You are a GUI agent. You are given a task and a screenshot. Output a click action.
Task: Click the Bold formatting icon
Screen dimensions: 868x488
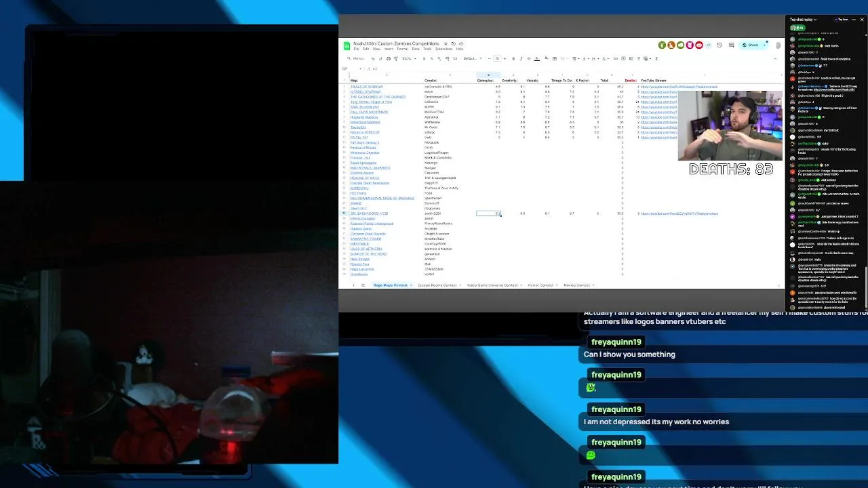point(513,58)
